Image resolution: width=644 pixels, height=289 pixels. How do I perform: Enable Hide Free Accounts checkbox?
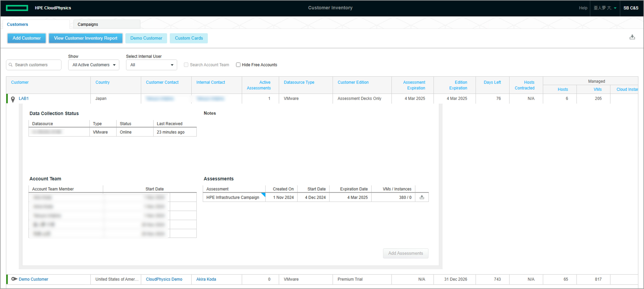click(x=238, y=65)
